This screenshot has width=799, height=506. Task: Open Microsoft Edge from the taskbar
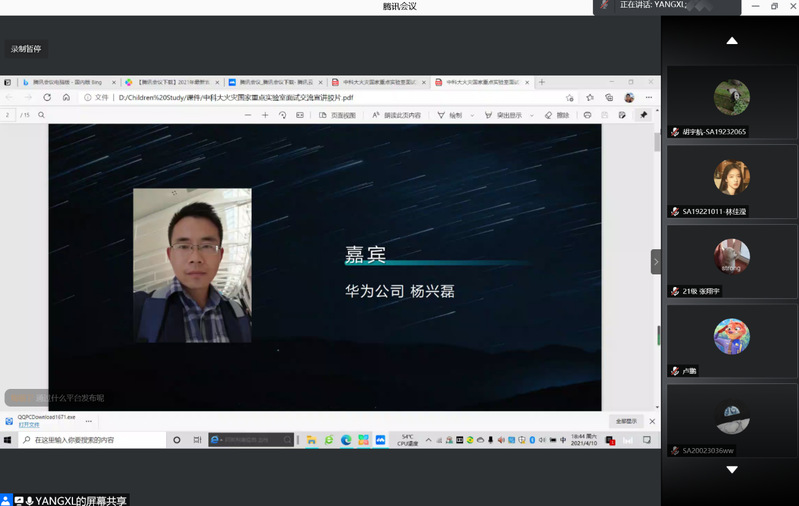(346, 440)
